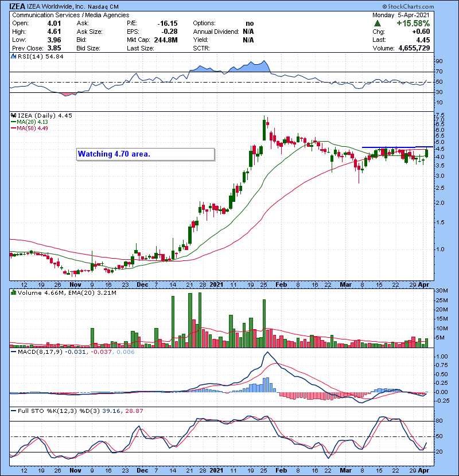Screen dimensions: 459x476
Task: Click the Mar label on price chart axis
Action: pos(346,285)
